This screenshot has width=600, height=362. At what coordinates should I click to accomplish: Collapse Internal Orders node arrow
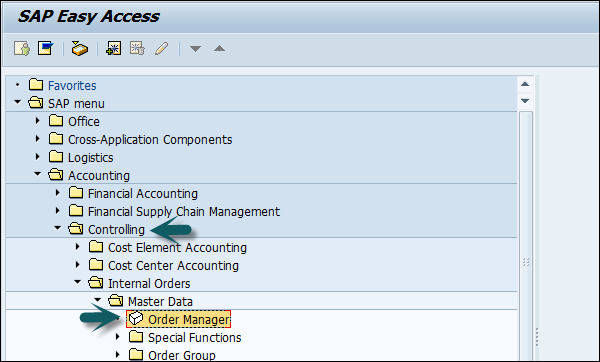click(77, 282)
